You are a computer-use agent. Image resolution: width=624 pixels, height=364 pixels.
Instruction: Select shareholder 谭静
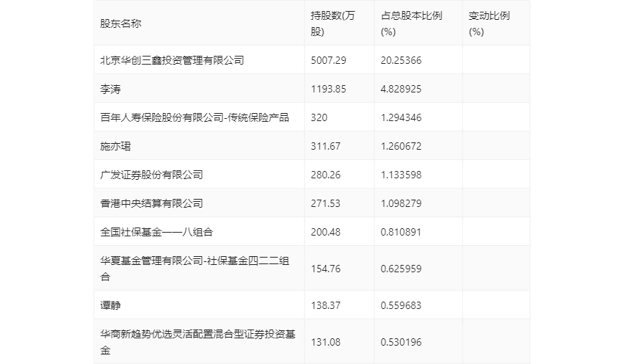110,305
